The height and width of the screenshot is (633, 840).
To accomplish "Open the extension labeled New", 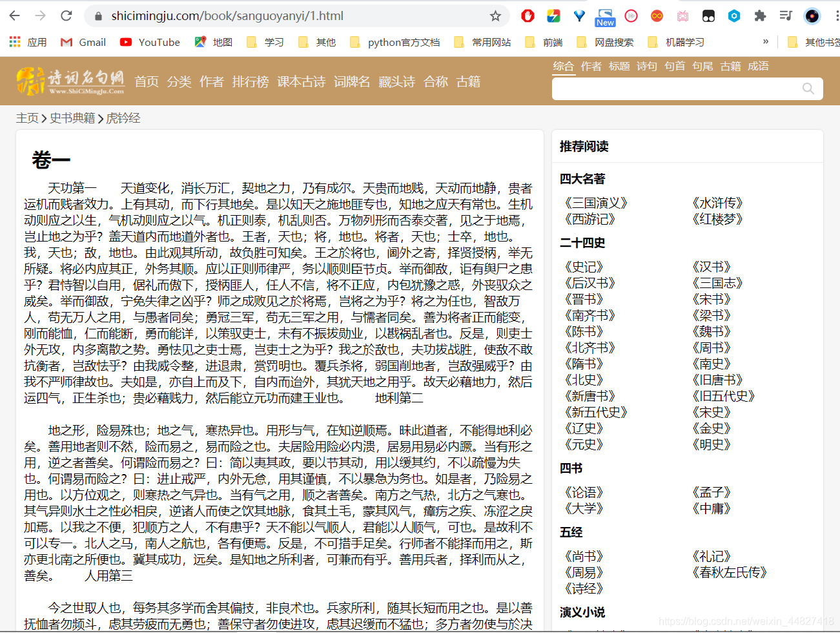I will [x=605, y=17].
